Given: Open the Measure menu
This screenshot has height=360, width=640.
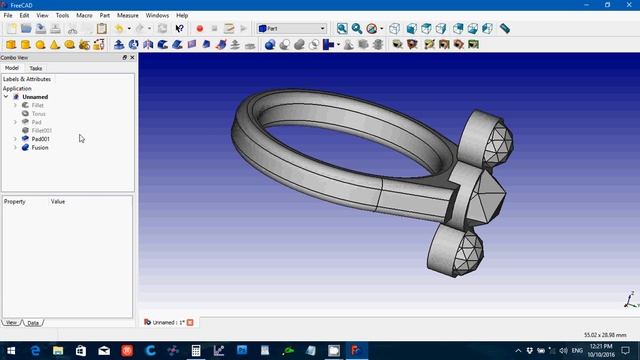Looking at the screenshot, I should pos(128,15).
